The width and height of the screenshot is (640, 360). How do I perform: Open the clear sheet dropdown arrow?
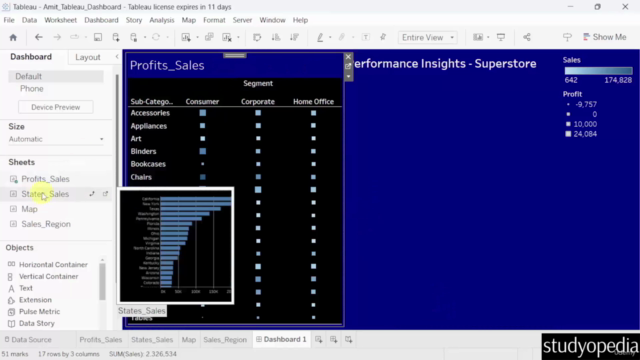pos(238,38)
